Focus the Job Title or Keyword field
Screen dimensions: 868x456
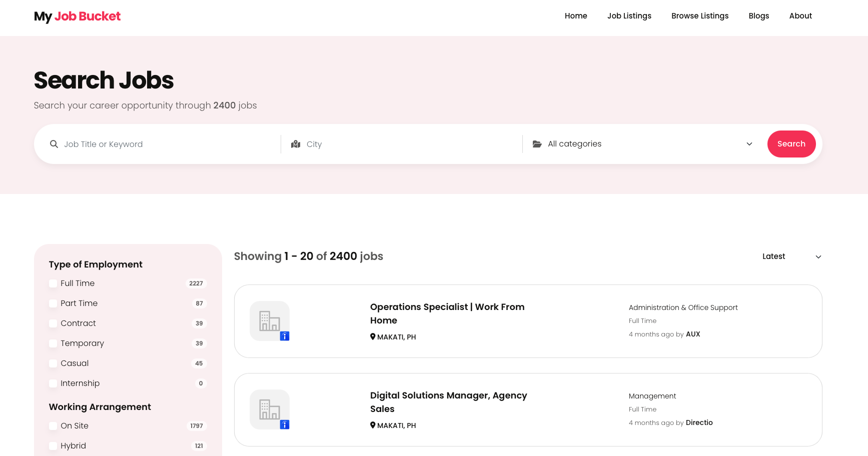pos(168,144)
